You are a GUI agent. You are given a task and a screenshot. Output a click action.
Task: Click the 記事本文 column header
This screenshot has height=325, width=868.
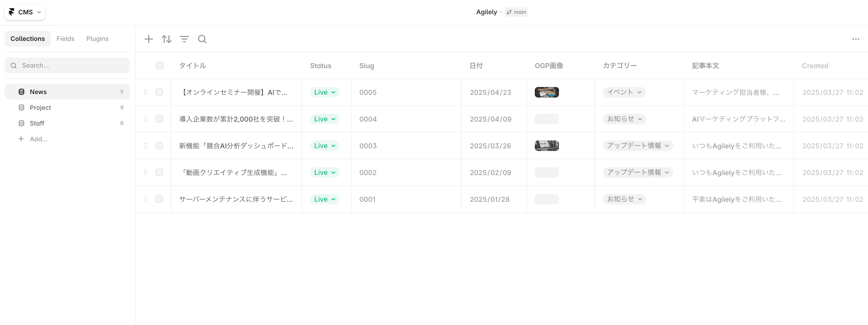[706, 66]
